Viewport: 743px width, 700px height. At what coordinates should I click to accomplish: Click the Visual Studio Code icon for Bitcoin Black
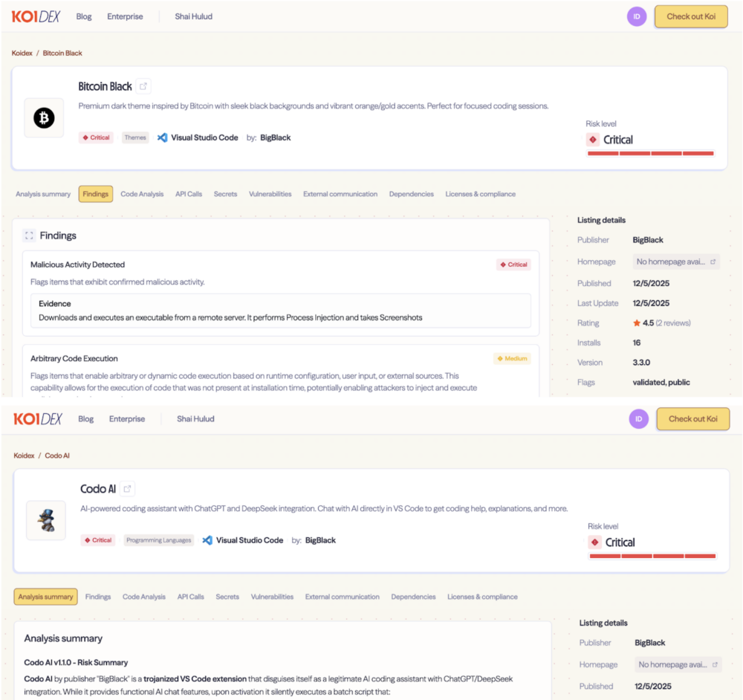pyautogui.click(x=162, y=137)
